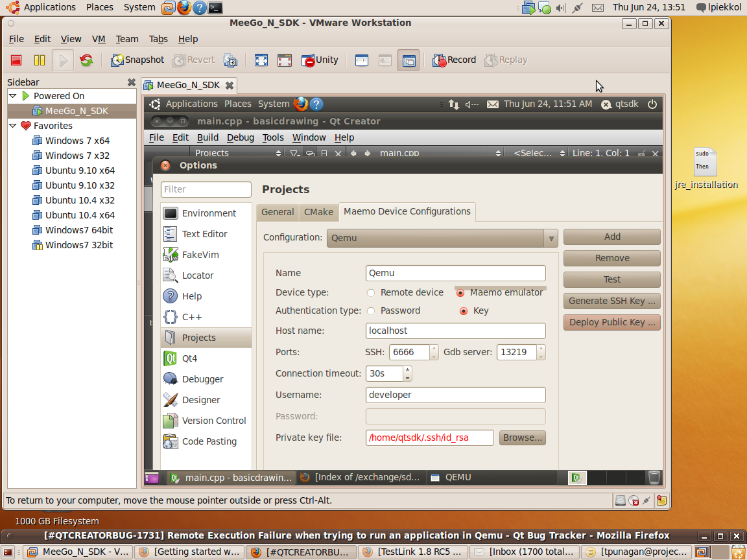Close the MeeGo_N_SDK tab

(x=230, y=86)
